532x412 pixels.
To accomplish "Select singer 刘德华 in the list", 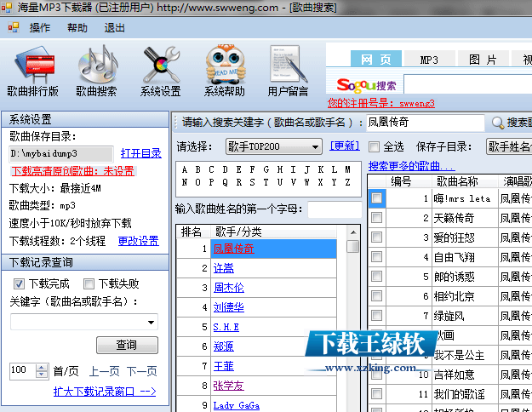I will tap(229, 307).
